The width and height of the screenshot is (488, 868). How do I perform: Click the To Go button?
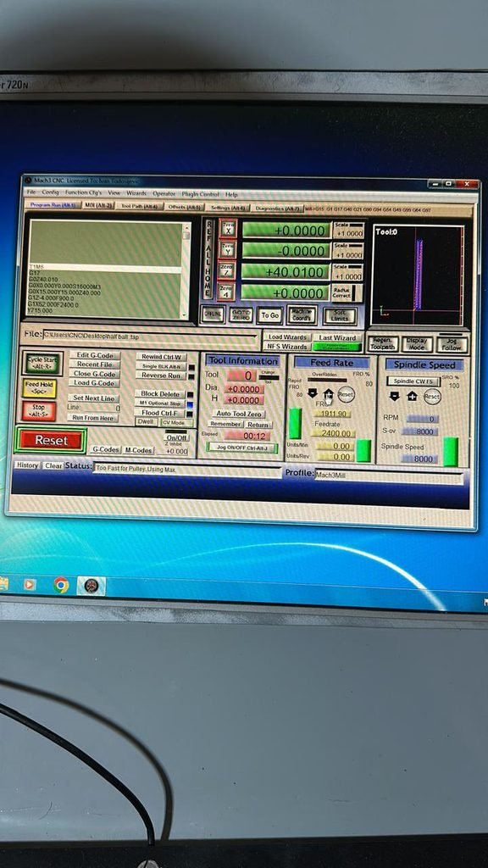coord(269,315)
